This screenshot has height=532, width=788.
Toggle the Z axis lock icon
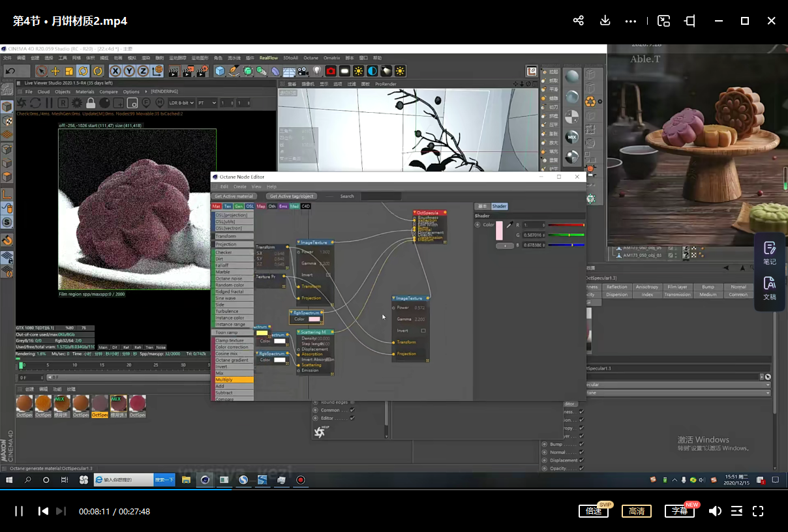pyautogui.click(x=143, y=71)
